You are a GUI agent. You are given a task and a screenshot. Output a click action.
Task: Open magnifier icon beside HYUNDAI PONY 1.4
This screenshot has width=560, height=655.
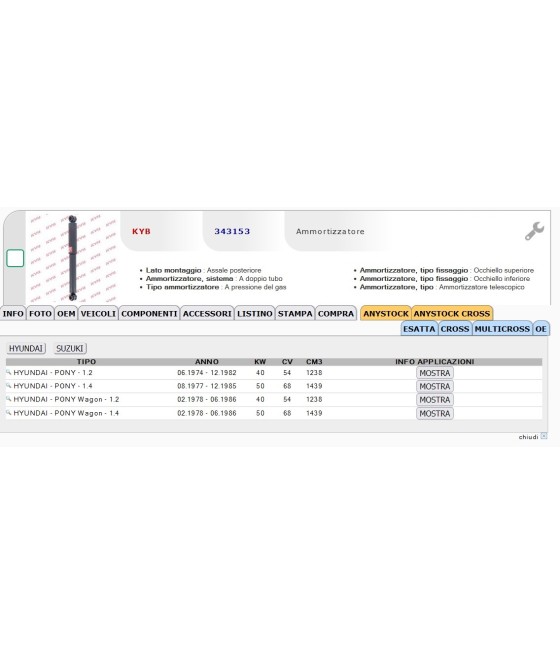(x=8, y=385)
